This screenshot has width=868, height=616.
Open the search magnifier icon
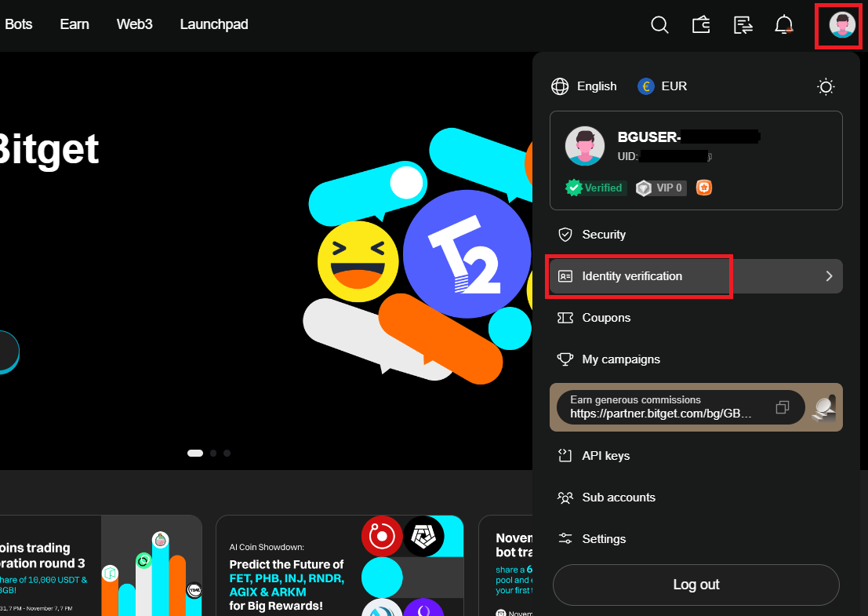[659, 25]
